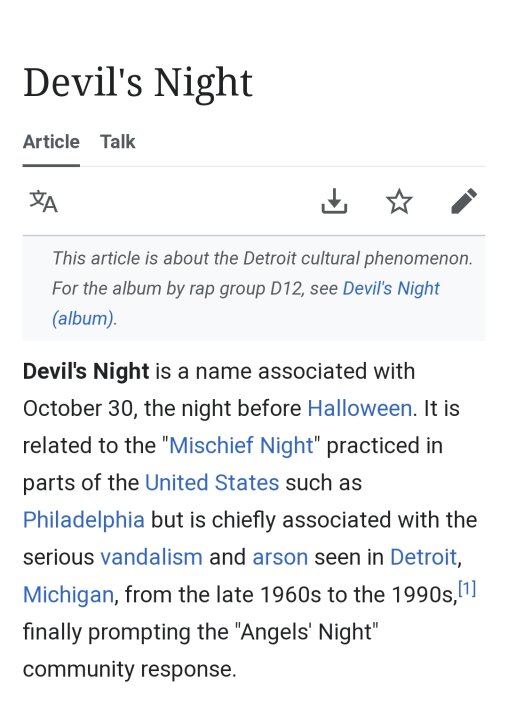This screenshot has height=720, width=508.
Task: Click the bolded Devil's Night term
Action: (x=86, y=371)
